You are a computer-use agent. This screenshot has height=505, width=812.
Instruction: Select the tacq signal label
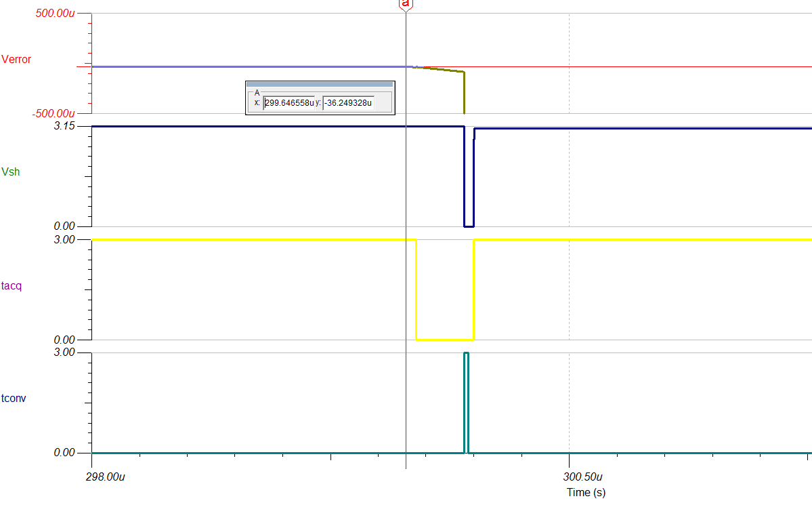(12, 285)
